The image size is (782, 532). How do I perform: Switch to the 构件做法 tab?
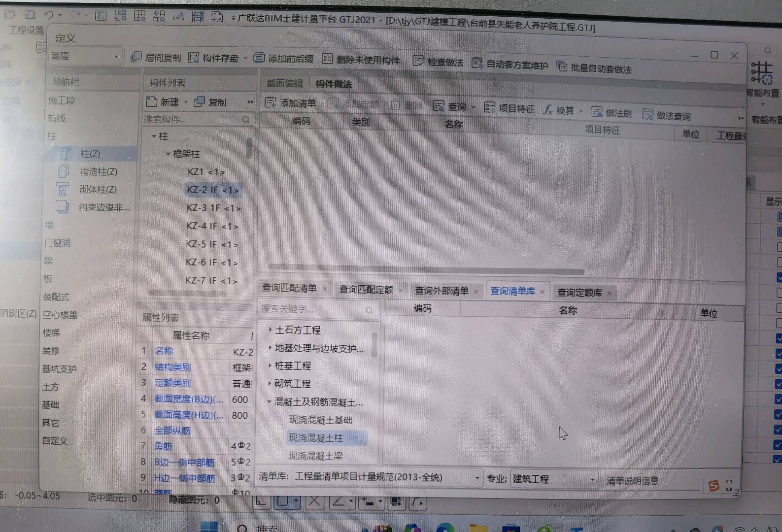pos(334,84)
